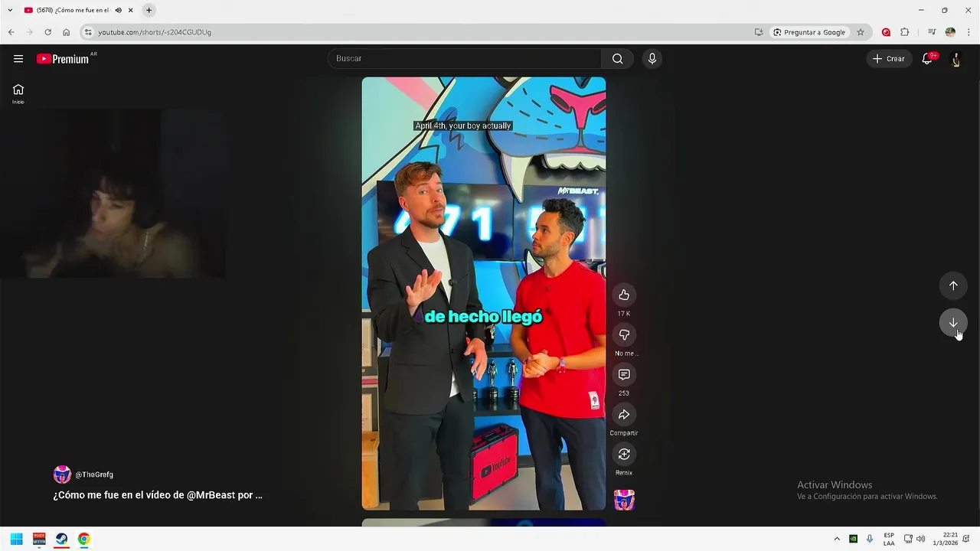
Task: Open the Remix option
Action: pos(624,454)
